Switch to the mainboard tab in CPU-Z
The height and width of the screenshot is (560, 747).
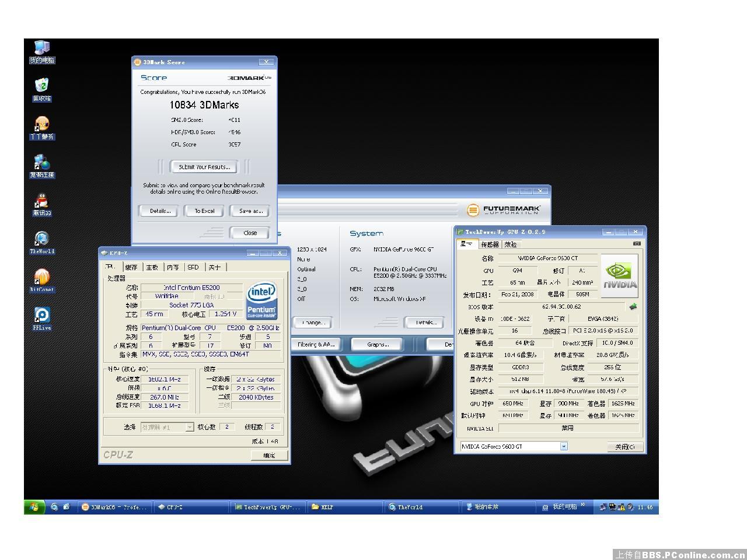[x=152, y=267]
